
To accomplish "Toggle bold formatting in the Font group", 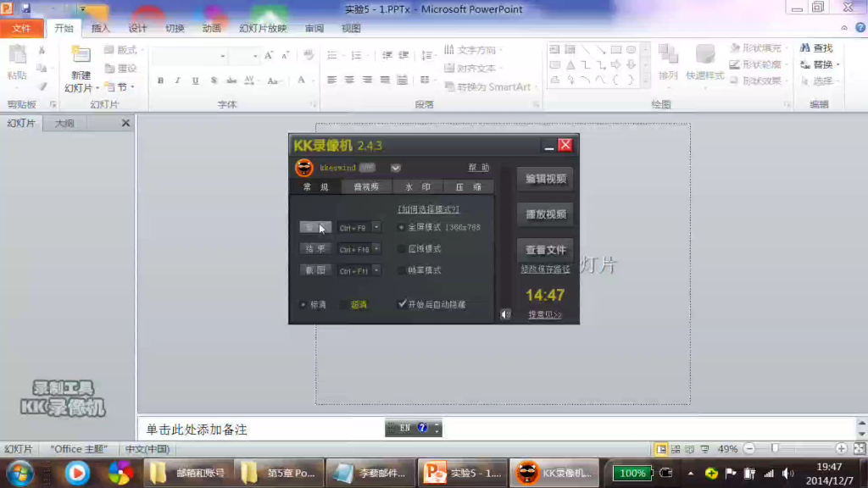I will (x=160, y=81).
